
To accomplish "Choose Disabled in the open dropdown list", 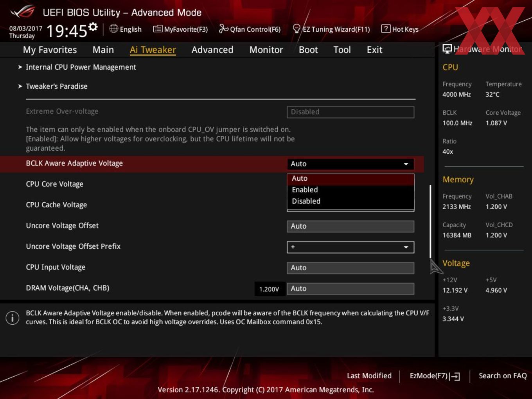I will pos(350,201).
